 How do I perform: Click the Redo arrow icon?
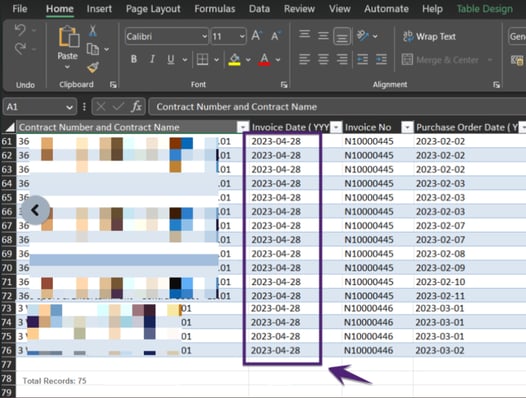click(x=20, y=49)
